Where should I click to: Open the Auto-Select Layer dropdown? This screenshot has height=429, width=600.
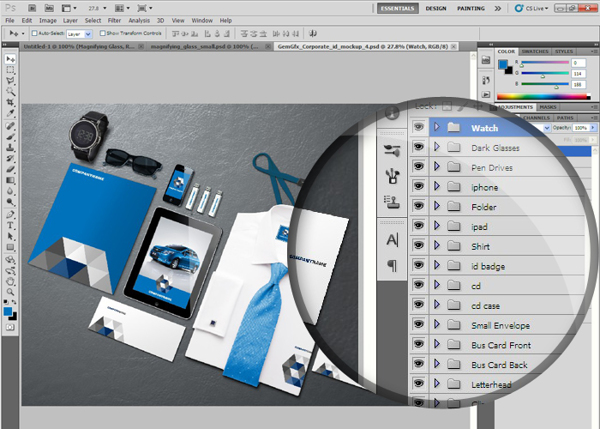pyautogui.click(x=79, y=34)
